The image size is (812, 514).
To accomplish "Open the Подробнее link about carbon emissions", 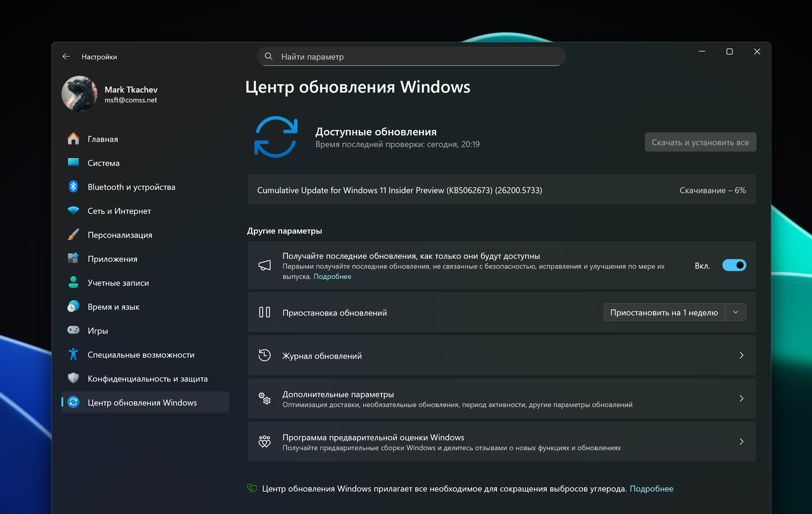I will pyautogui.click(x=651, y=489).
